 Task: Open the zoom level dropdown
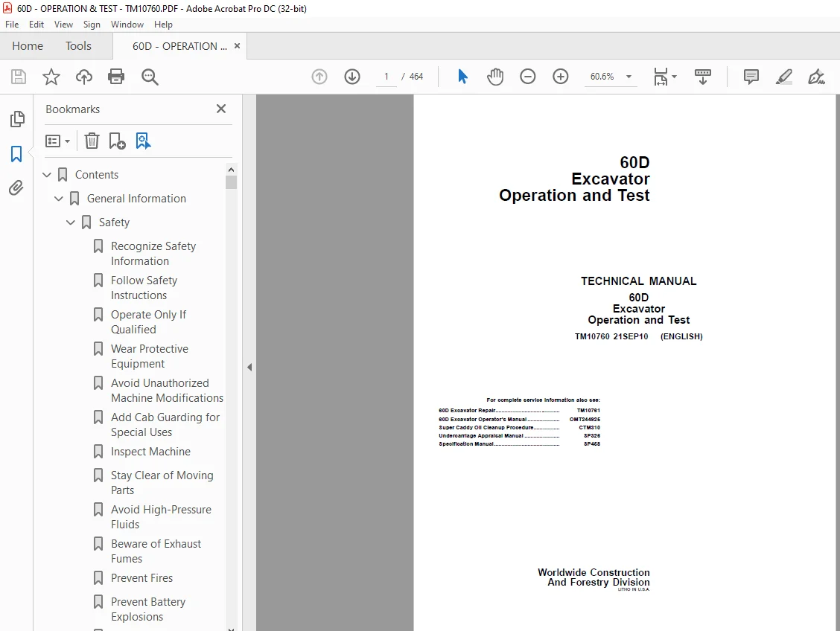tap(629, 77)
